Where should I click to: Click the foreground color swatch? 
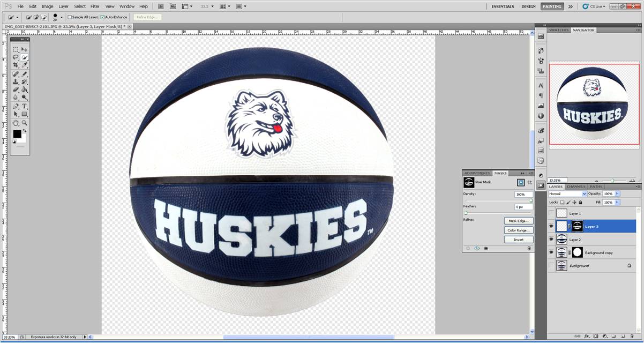pos(17,134)
